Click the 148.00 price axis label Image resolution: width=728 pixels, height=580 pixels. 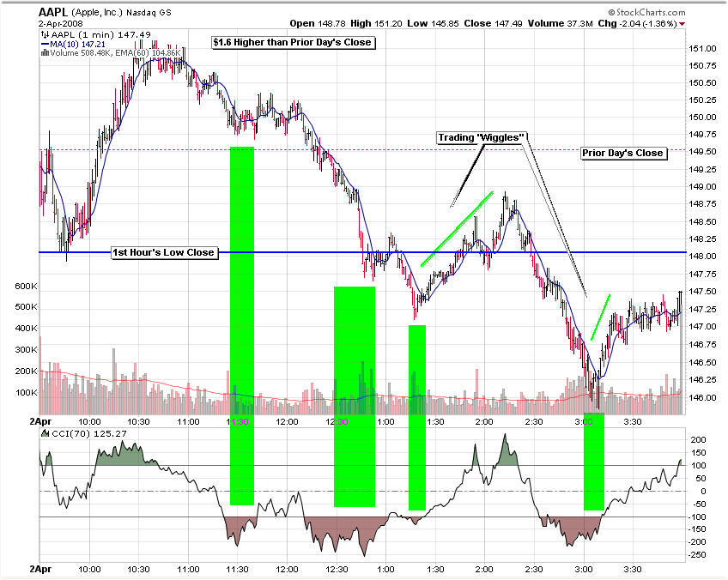(702, 257)
